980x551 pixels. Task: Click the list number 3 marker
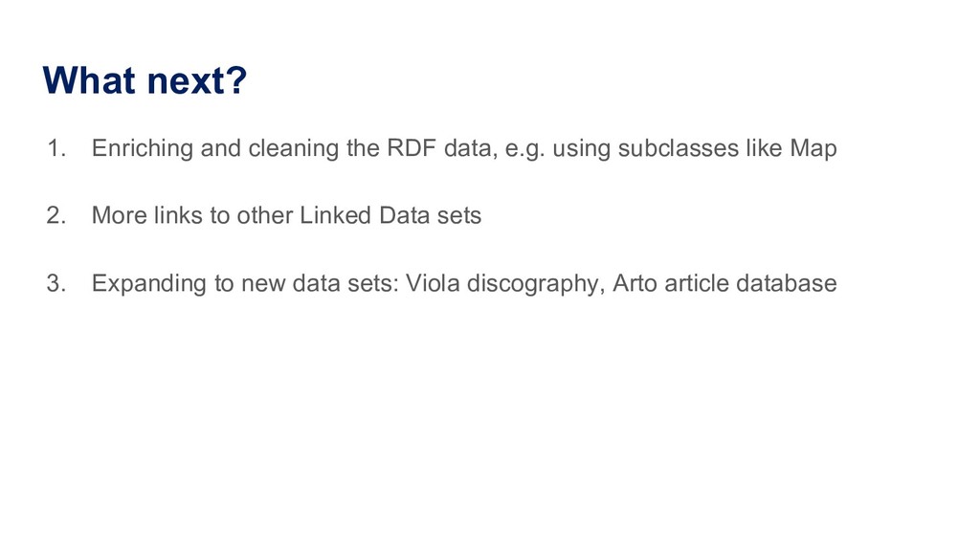(56, 284)
